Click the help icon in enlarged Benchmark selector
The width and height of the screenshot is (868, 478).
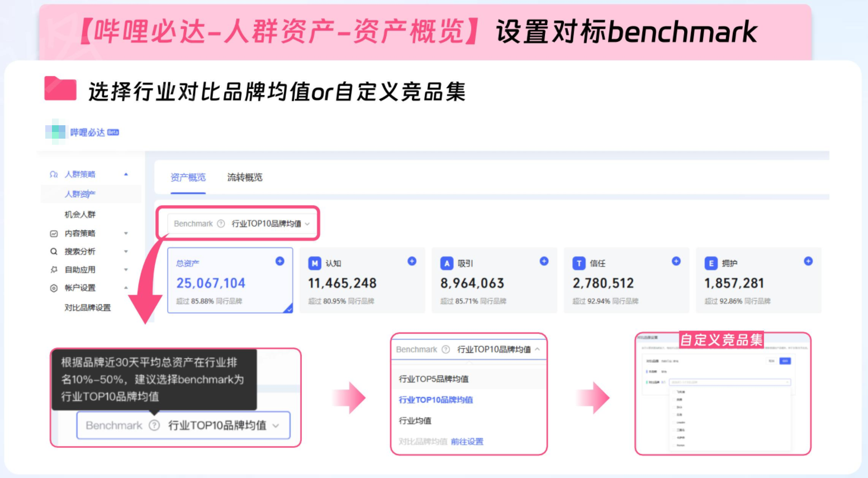tap(154, 425)
